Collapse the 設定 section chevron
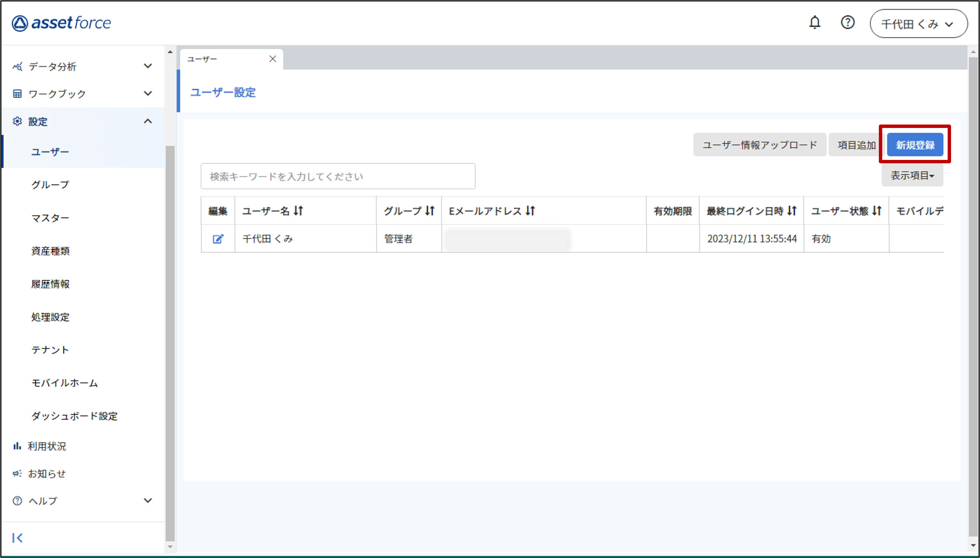 click(149, 121)
